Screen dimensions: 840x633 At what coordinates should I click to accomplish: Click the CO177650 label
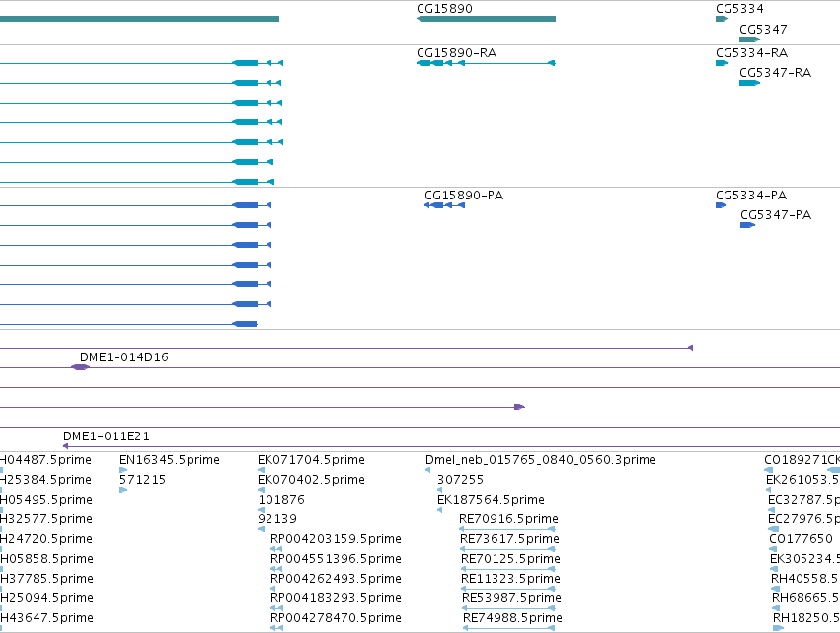[x=801, y=539]
